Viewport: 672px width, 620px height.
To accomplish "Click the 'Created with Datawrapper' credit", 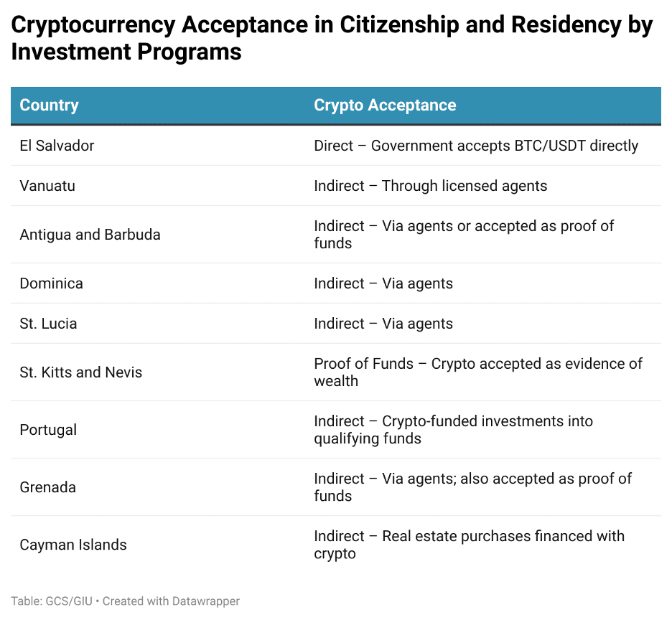I will (171, 601).
